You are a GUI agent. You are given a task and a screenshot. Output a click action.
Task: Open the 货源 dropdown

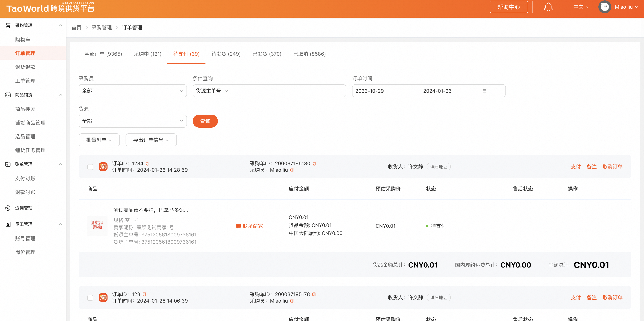(x=132, y=121)
